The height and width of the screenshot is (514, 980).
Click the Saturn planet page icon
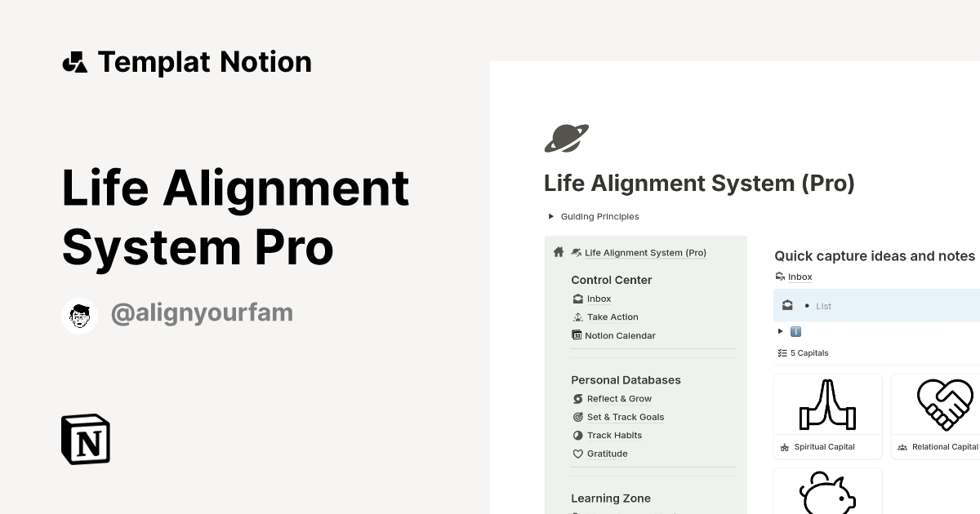566,138
